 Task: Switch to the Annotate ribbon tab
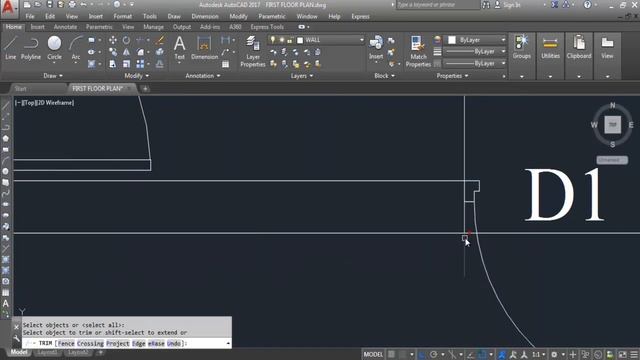tap(65, 27)
